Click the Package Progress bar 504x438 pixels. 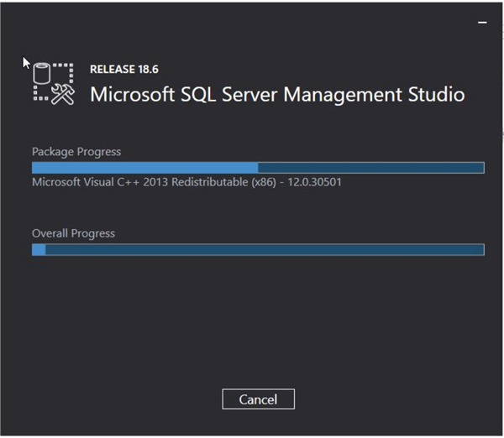258,168
